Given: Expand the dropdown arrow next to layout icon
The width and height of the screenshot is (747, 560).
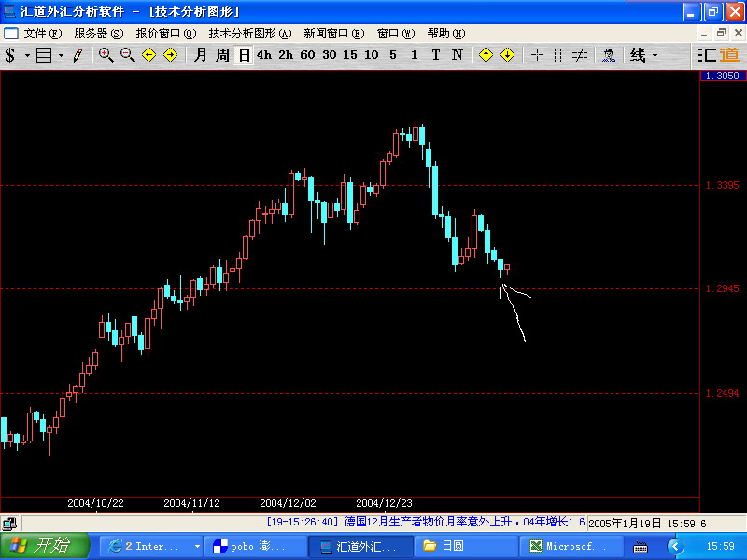Looking at the screenshot, I should 61,56.
